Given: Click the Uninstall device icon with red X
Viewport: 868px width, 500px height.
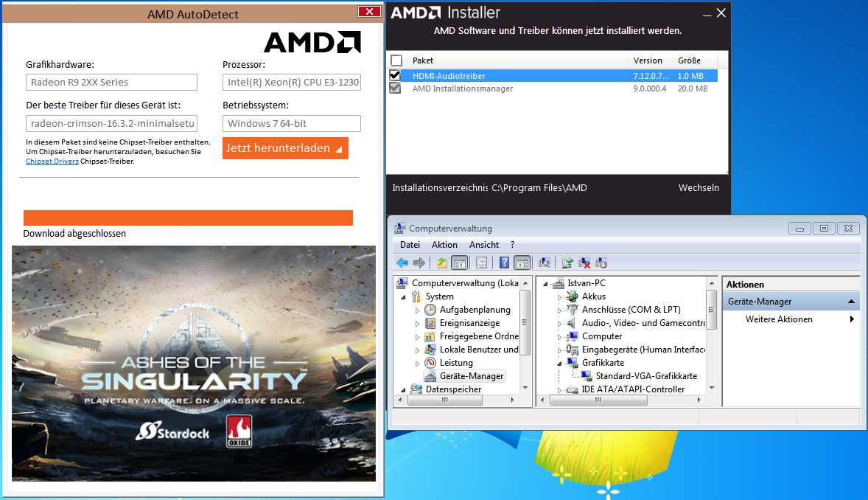Looking at the screenshot, I should pyautogui.click(x=584, y=263).
